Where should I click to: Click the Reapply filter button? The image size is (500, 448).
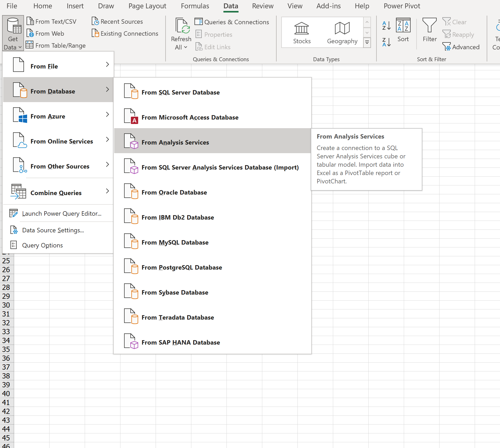[x=458, y=34]
